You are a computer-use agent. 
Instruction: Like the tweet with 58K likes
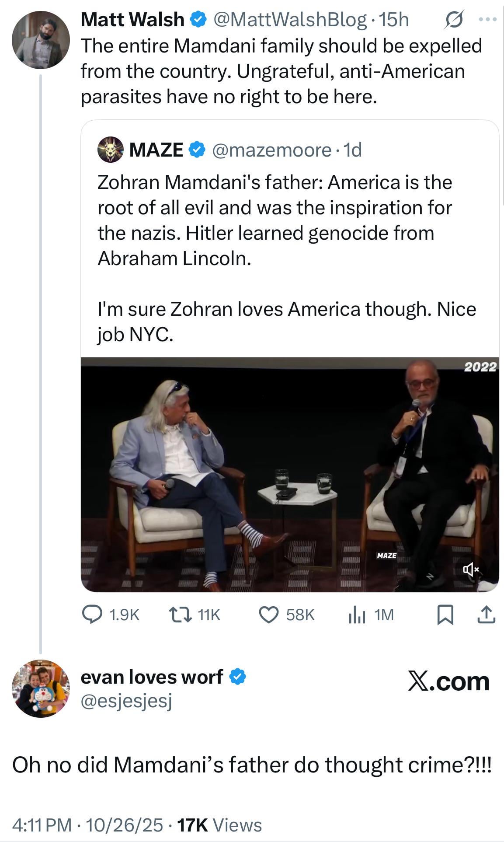pyautogui.click(x=268, y=615)
